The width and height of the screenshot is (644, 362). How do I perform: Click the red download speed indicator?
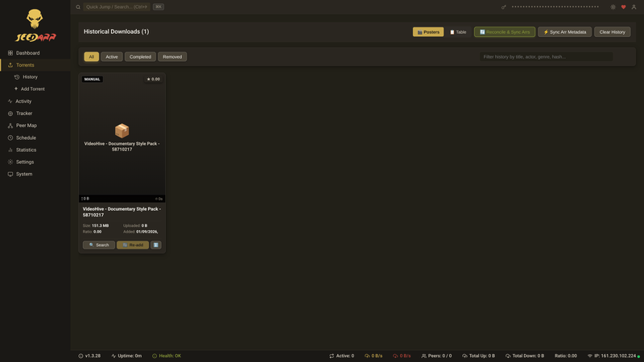point(402,356)
